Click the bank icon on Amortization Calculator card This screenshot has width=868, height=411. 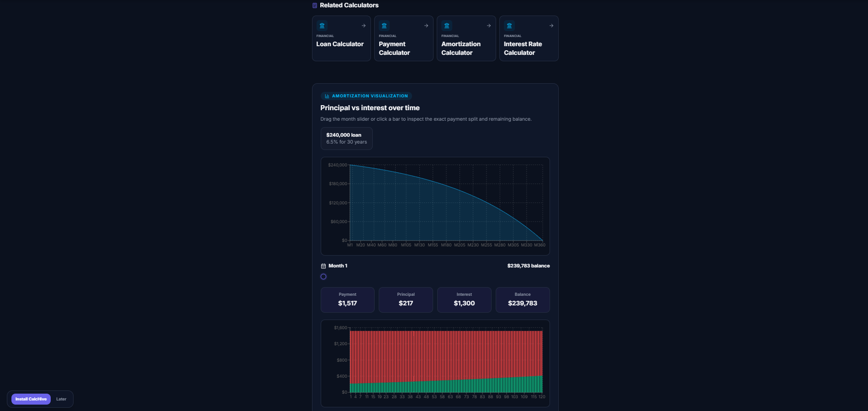click(x=447, y=26)
